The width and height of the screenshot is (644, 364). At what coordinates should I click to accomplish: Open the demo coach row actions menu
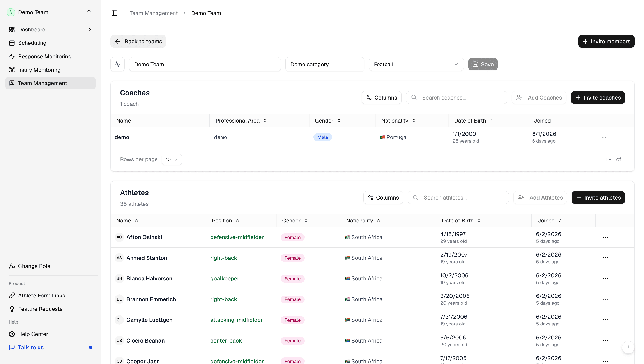[604, 137]
